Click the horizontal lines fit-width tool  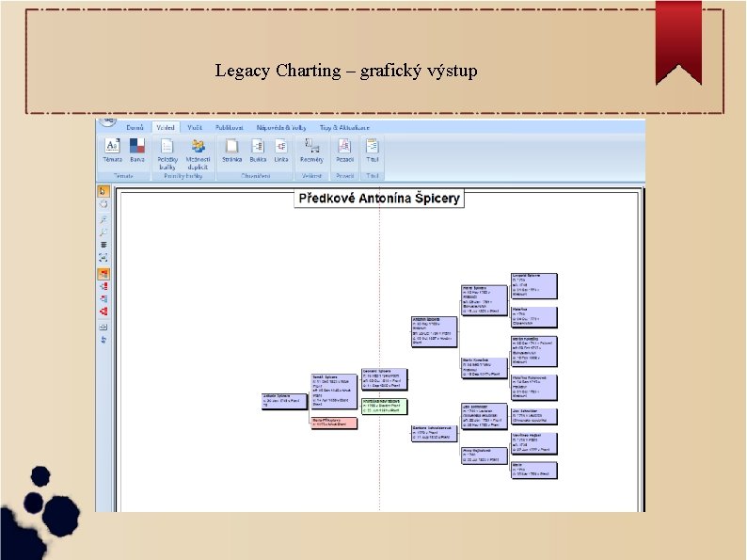pyautogui.click(x=103, y=245)
